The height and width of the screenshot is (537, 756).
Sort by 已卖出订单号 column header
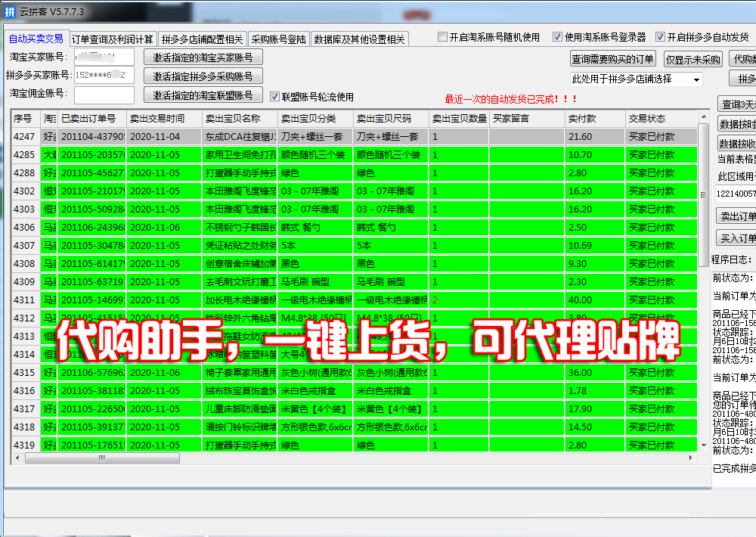(x=91, y=119)
